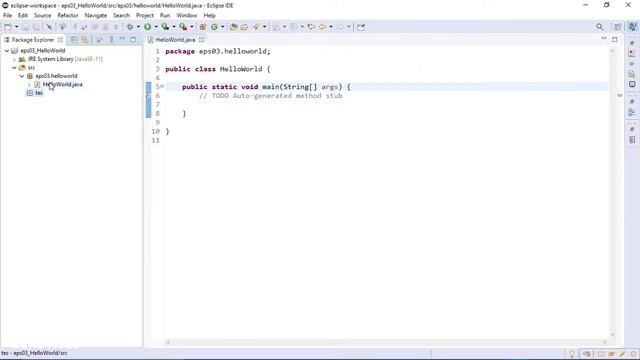Open the External Tools dropdown arrow
The height and width of the screenshot is (360, 640).
(x=191, y=27)
